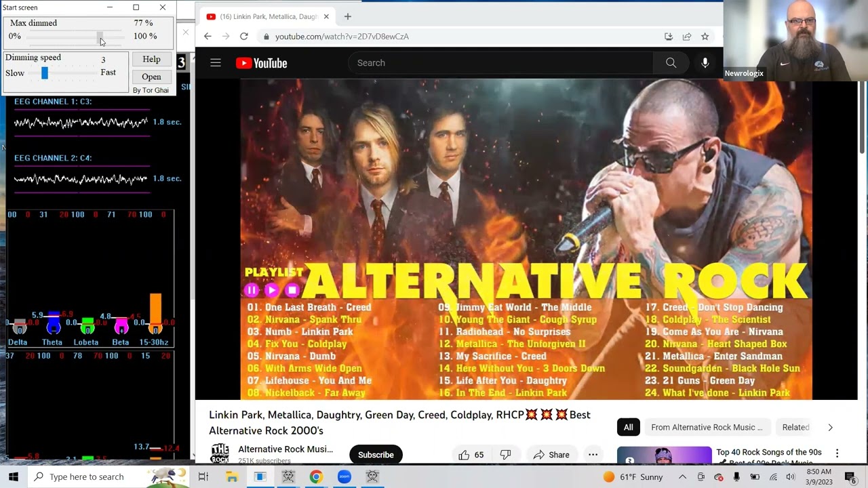Select the From Alternative Rock Music chip
The width and height of the screenshot is (868, 488).
coord(707,427)
